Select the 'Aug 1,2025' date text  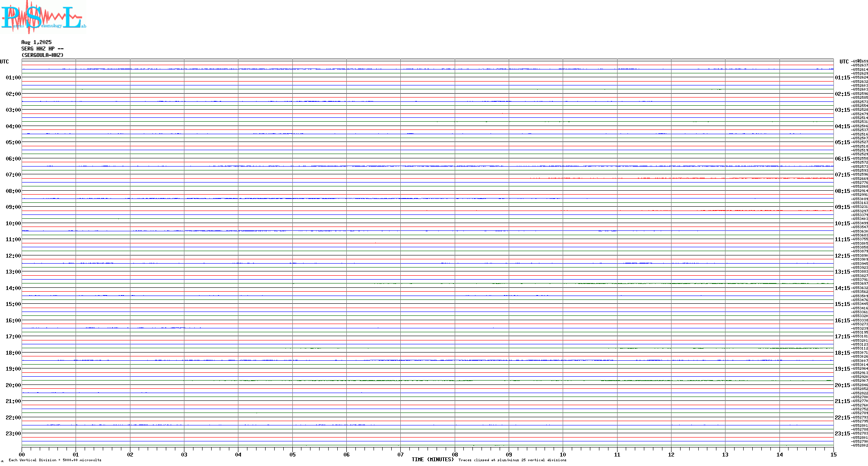(37, 42)
